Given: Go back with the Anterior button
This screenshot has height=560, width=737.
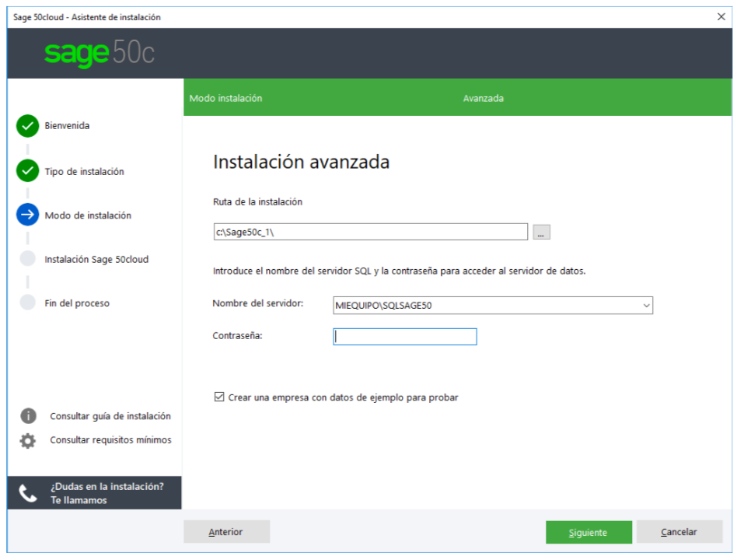Looking at the screenshot, I should [226, 532].
